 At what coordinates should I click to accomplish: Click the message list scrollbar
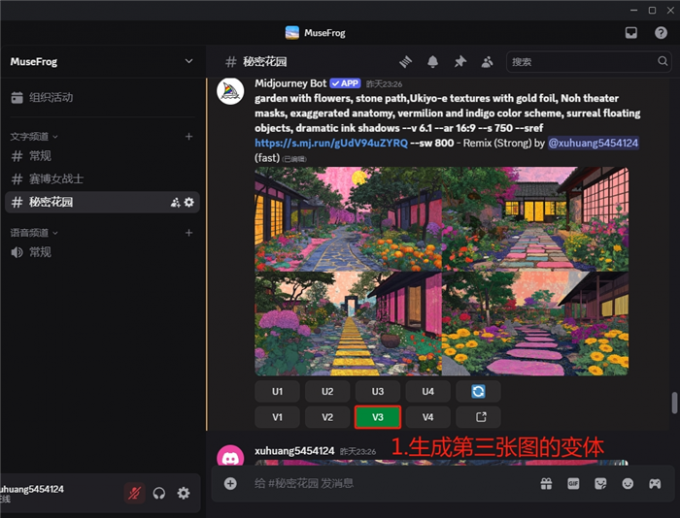point(675,402)
